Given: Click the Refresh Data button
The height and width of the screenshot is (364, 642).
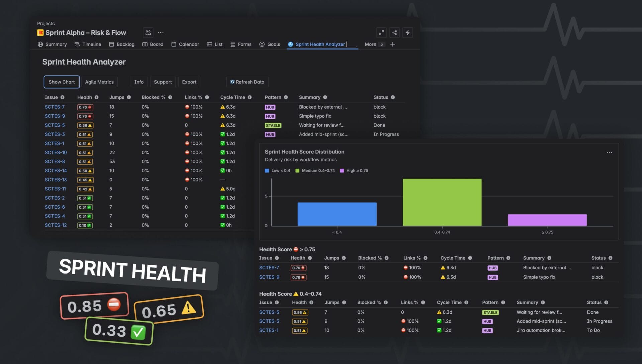Looking at the screenshot, I should 247,82.
